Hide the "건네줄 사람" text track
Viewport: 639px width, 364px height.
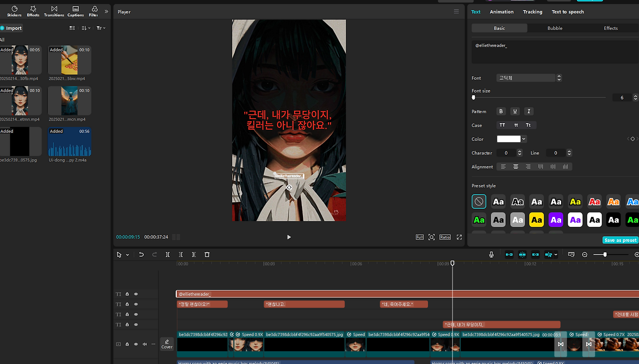tap(136, 314)
